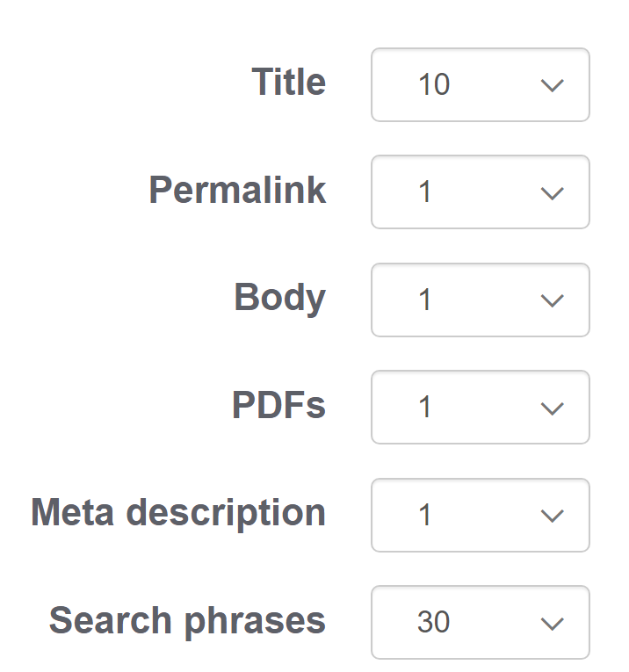Open the Meta description weight dropdown
This screenshot has height=672, width=629.
[x=480, y=516]
